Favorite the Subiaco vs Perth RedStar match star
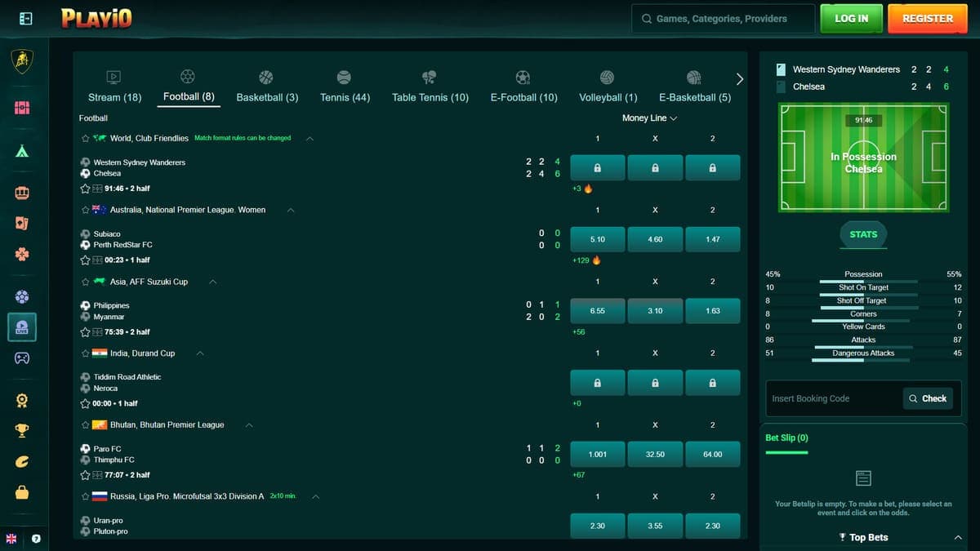This screenshot has height=551, width=980. [85, 260]
